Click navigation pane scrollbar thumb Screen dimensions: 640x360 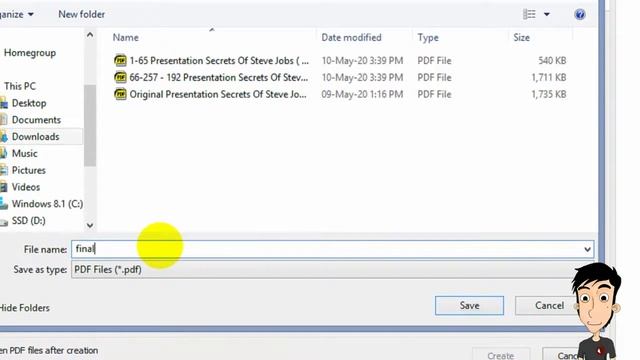pos(90,125)
